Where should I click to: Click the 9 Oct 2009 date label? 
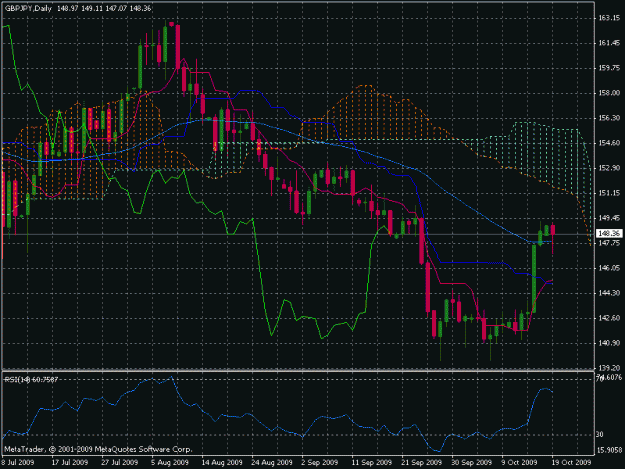pos(519,462)
